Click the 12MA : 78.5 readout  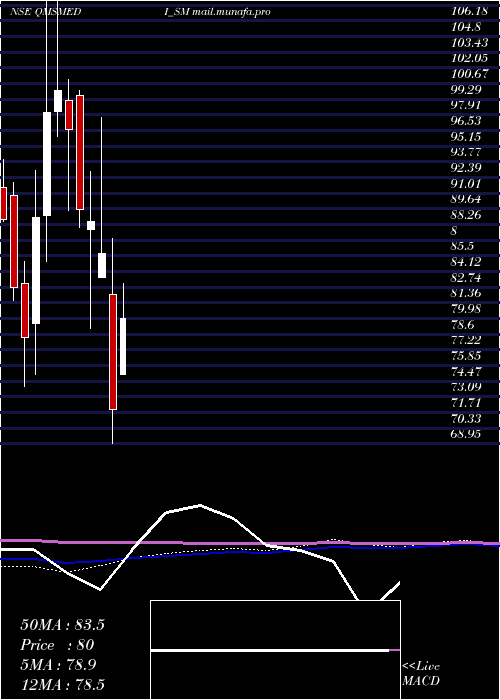click(63, 684)
